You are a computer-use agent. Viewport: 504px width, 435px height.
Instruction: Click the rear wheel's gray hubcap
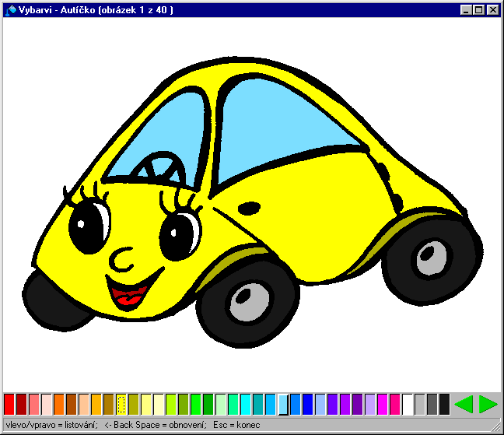click(x=432, y=258)
